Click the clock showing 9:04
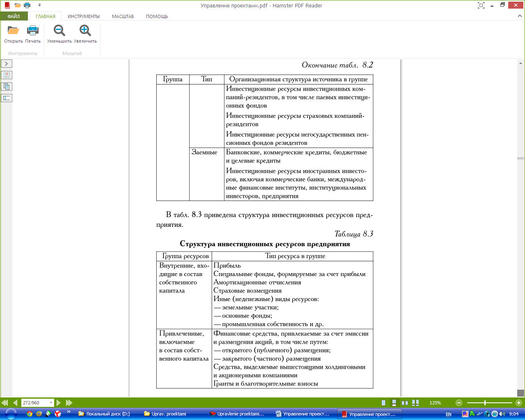This screenshot has width=525, height=420. coord(514,414)
